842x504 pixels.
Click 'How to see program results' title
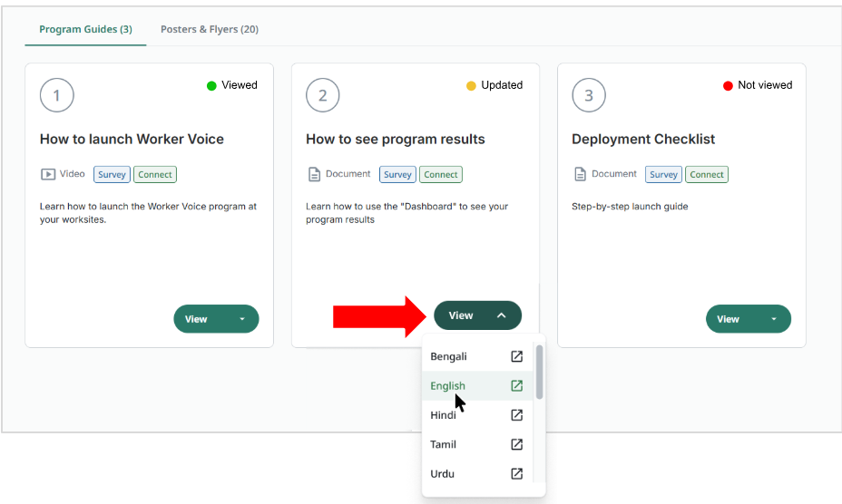[396, 139]
